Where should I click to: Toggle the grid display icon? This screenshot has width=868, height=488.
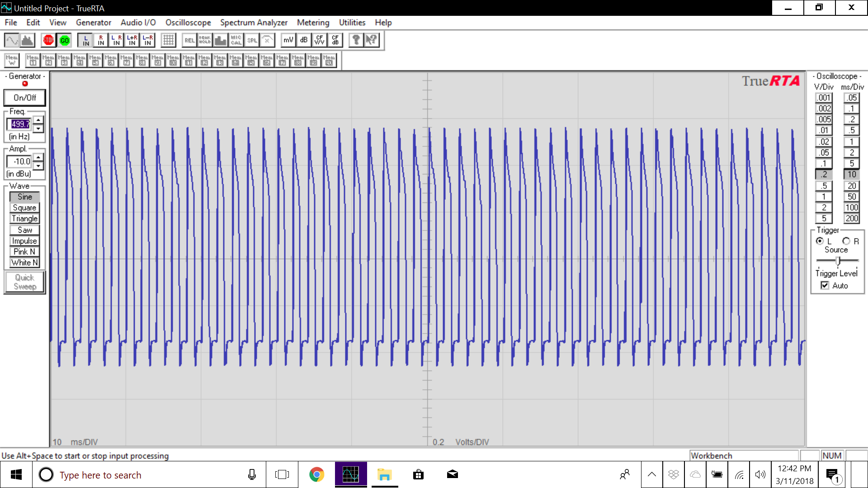click(168, 40)
